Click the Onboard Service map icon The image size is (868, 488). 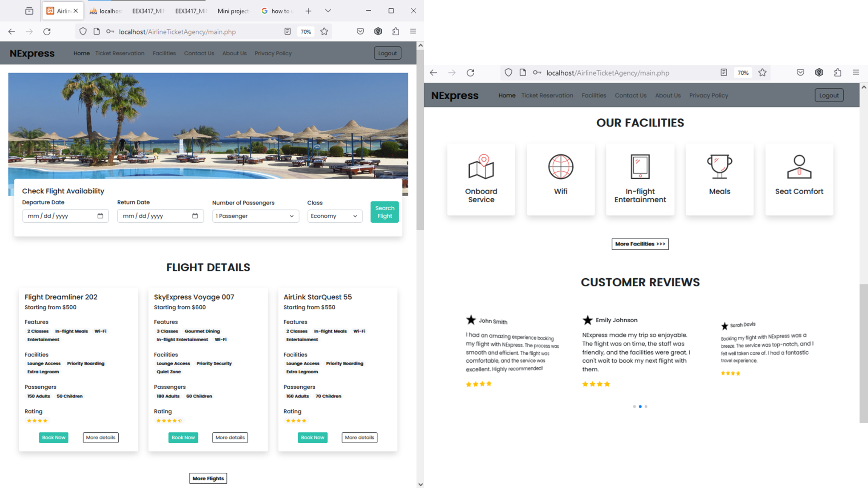point(481,167)
